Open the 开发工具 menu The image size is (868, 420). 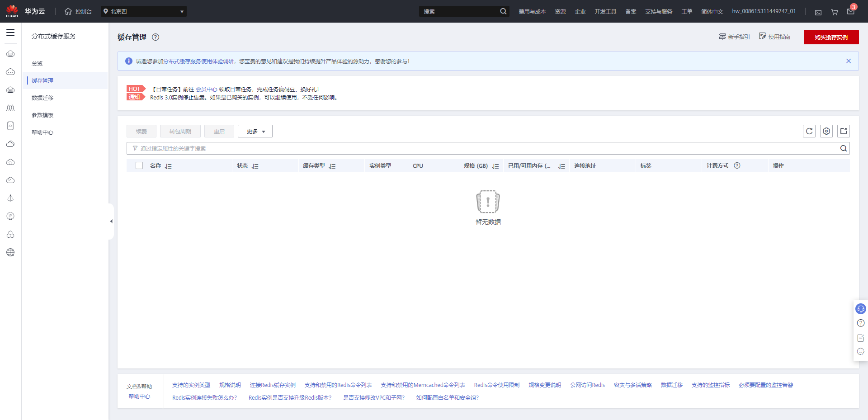605,12
